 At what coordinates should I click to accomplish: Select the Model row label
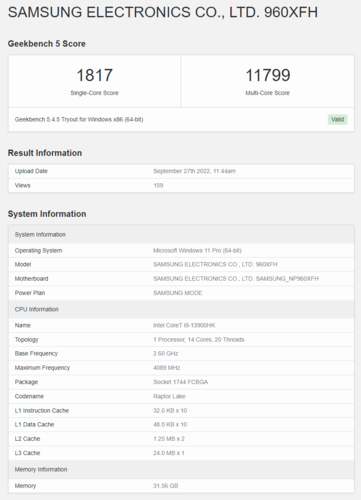point(23,264)
